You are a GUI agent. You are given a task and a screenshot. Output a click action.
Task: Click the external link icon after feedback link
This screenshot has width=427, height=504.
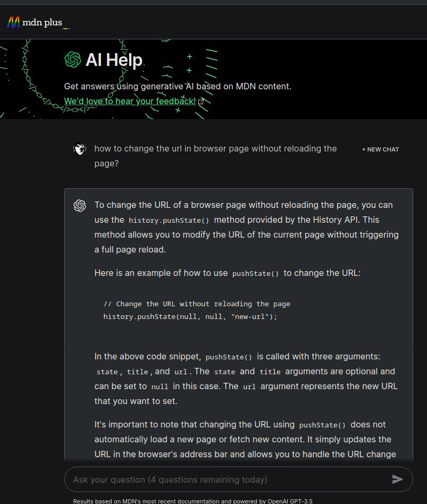pyautogui.click(x=201, y=101)
